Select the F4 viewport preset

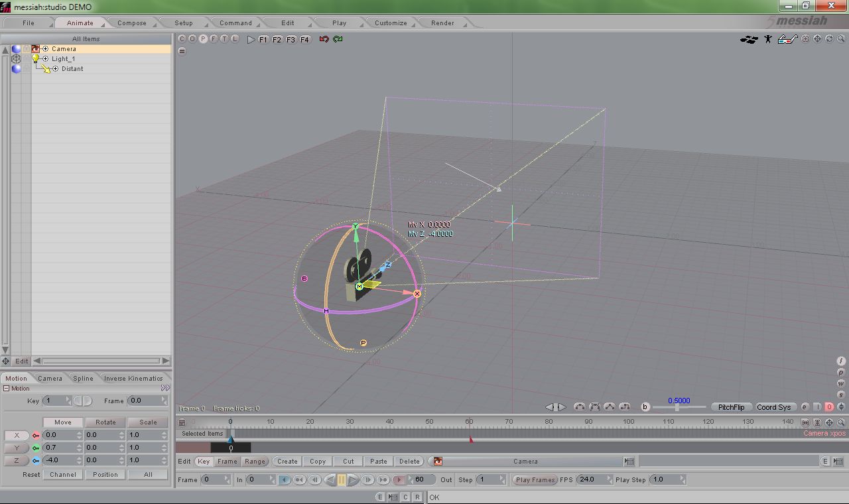304,40
